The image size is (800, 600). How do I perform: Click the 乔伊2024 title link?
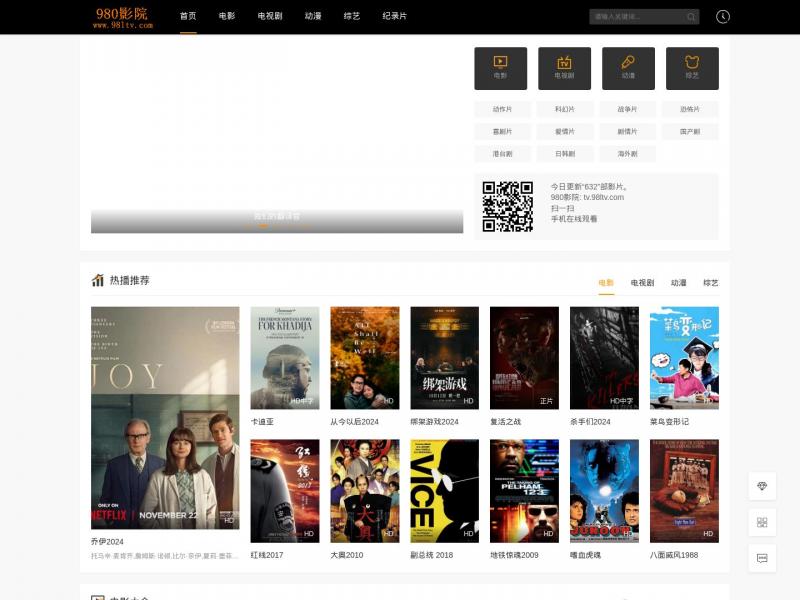107,541
